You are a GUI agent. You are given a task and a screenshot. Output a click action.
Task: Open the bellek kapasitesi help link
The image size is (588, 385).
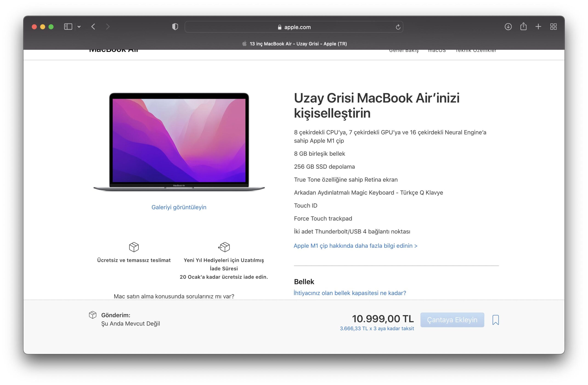pyautogui.click(x=350, y=293)
